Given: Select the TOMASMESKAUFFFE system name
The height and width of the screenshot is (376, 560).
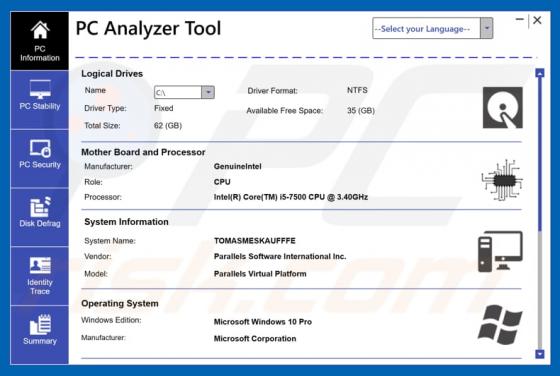Looking at the screenshot, I should click(255, 241).
